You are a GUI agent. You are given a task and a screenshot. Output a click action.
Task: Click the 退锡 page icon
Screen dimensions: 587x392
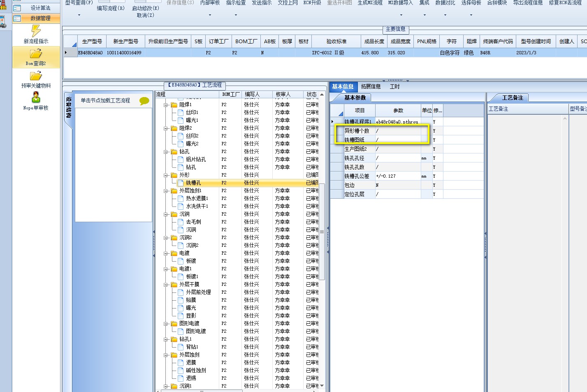pyautogui.click(x=181, y=378)
